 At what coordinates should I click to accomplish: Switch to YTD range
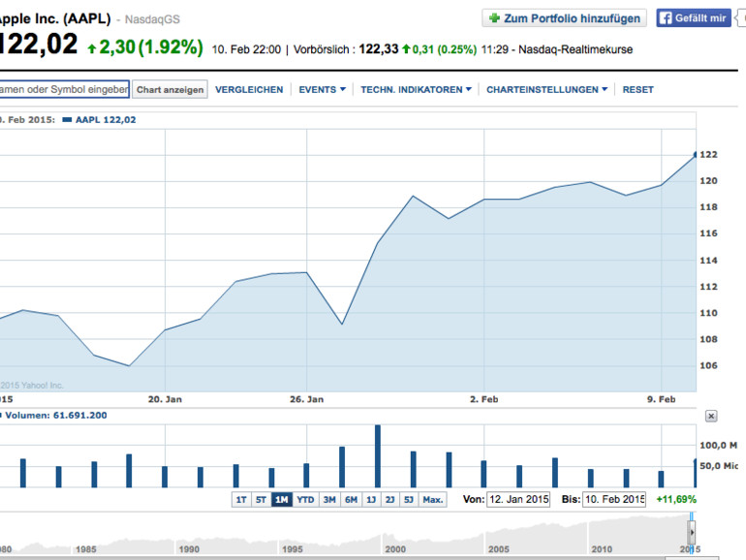point(305,500)
